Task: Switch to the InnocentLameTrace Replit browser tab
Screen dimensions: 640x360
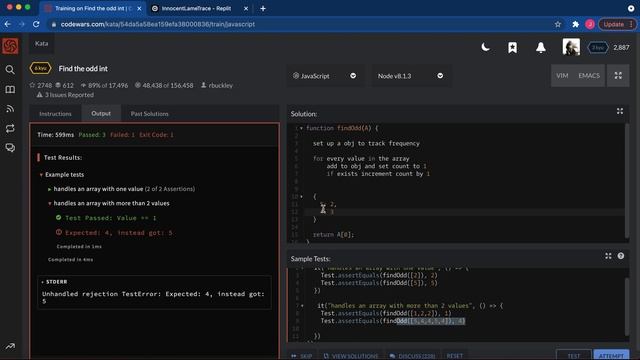Action: click(x=196, y=8)
